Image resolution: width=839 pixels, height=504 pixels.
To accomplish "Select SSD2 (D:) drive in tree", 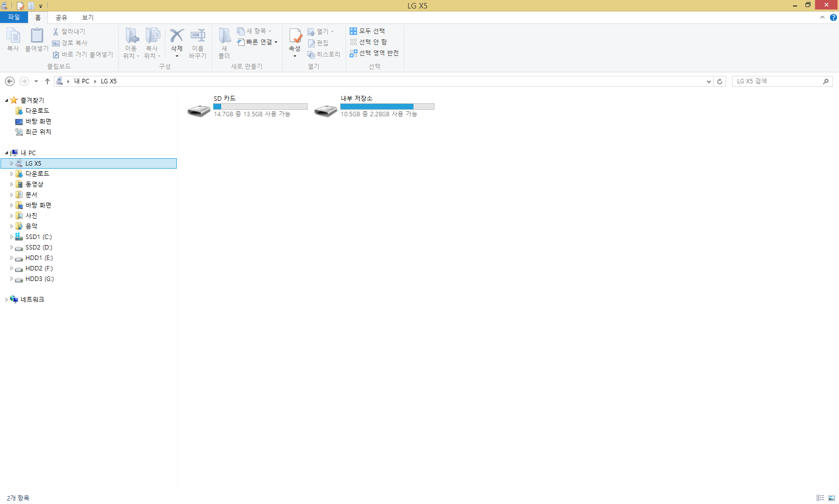I will coord(39,248).
